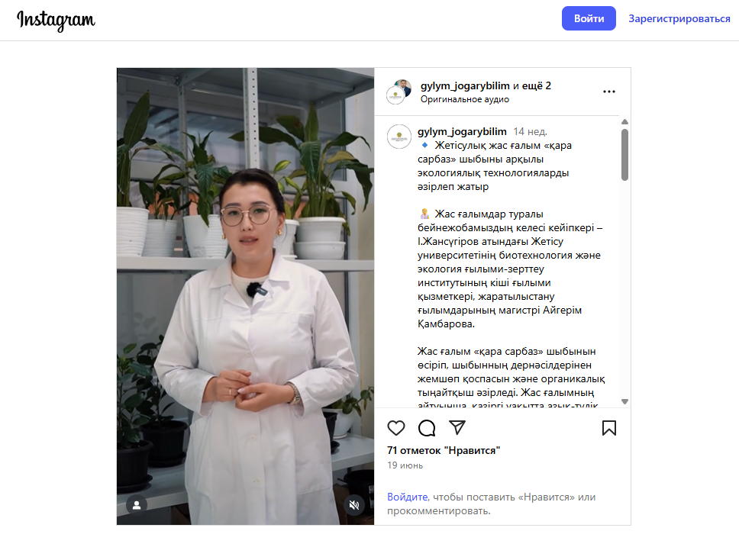Click the caption scrollbar down arrow
Screen dimensions: 739x560
tap(624, 402)
